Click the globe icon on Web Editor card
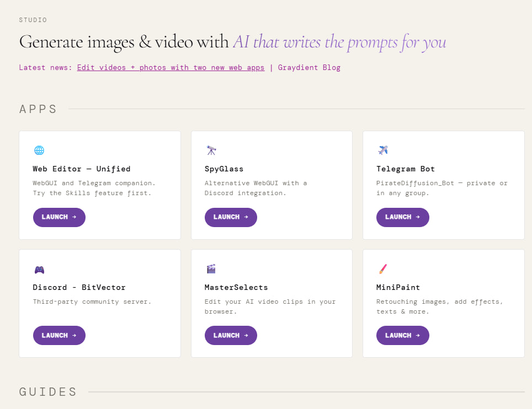532x409 pixels. [x=39, y=150]
